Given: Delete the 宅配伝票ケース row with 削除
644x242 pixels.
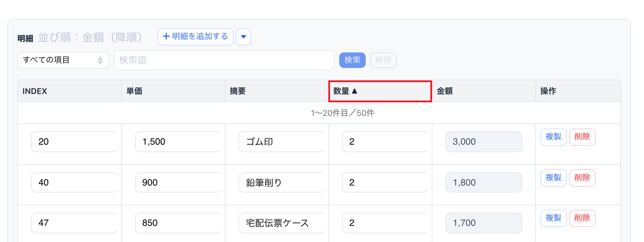Looking at the screenshot, I should [582, 218].
